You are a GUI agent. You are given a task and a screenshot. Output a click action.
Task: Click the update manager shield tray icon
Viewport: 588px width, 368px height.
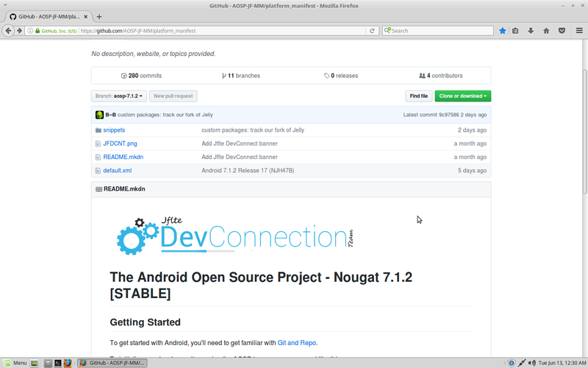click(x=511, y=363)
